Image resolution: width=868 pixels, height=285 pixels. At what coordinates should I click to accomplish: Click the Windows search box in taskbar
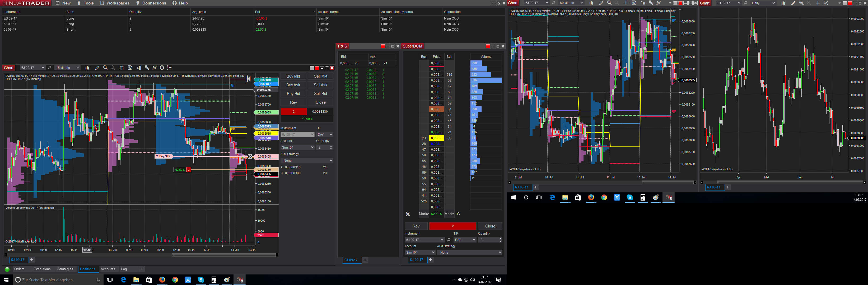click(x=57, y=280)
